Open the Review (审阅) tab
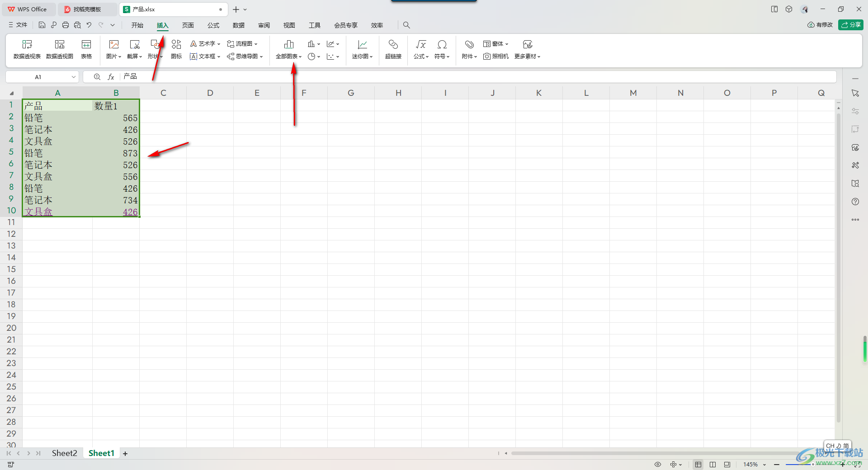The image size is (868, 470). click(x=264, y=25)
